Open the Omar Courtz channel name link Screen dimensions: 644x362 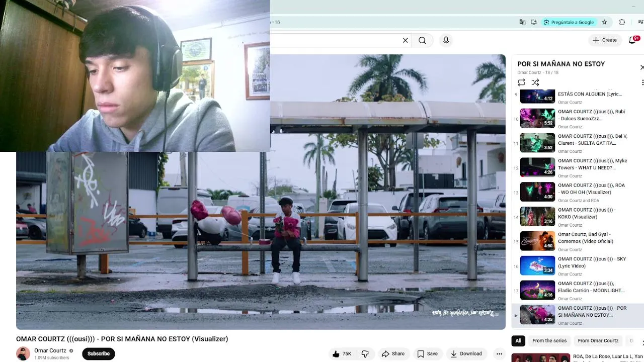(x=50, y=350)
